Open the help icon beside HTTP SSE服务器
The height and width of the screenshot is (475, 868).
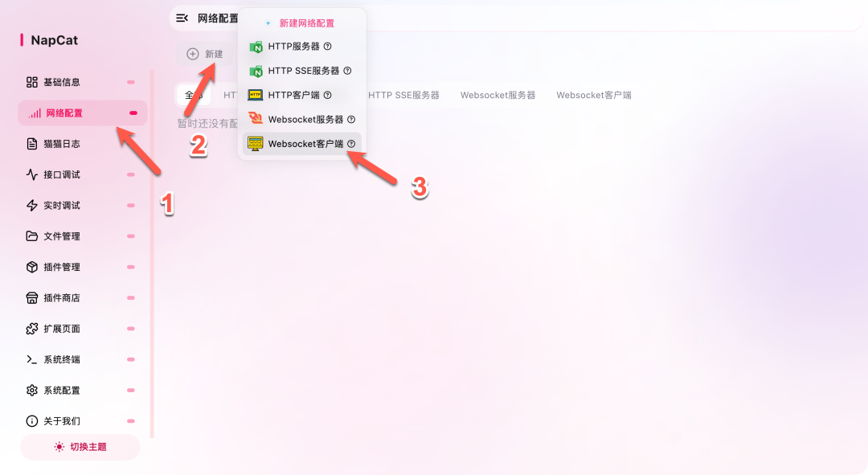pos(348,71)
